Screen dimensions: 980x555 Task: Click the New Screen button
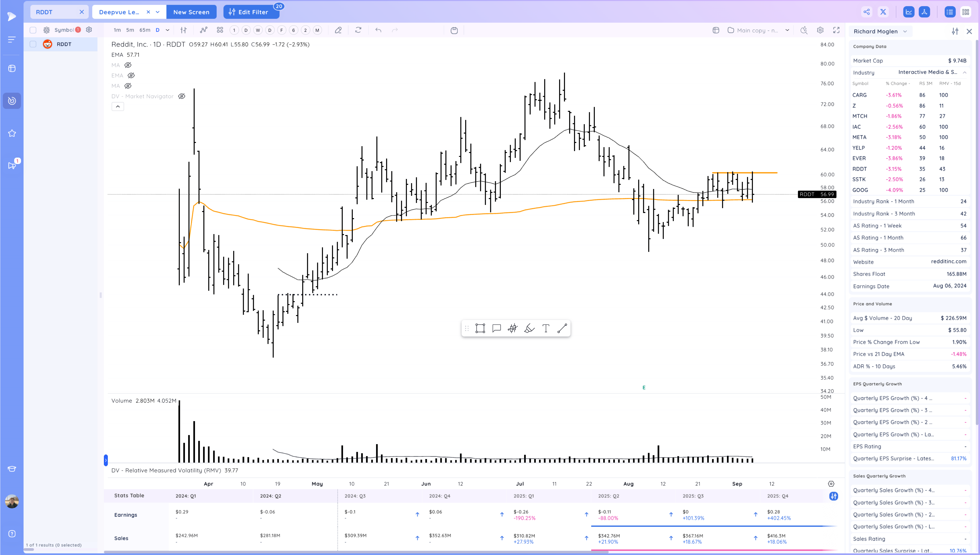click(x=191, y=12)
